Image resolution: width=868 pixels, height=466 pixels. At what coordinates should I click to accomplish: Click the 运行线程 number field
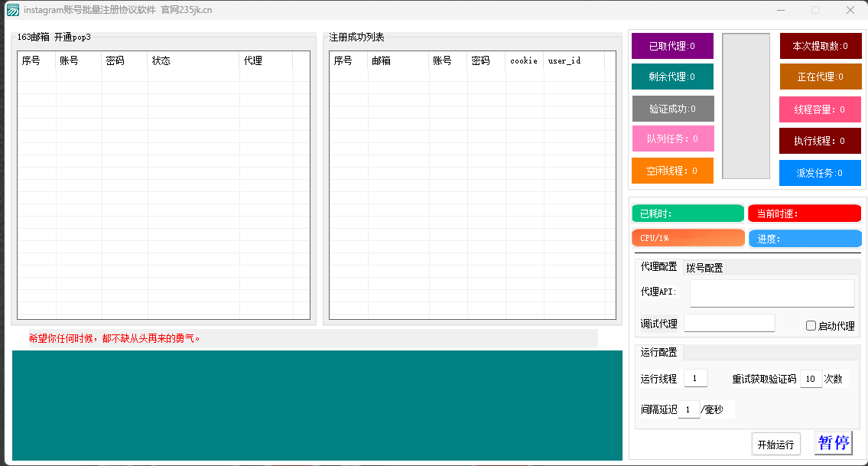[x=695, y=379]
